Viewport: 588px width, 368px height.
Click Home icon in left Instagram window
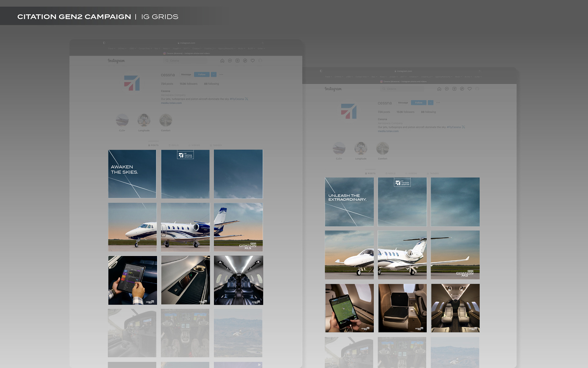pyautogui.click(x=222, y=61)
